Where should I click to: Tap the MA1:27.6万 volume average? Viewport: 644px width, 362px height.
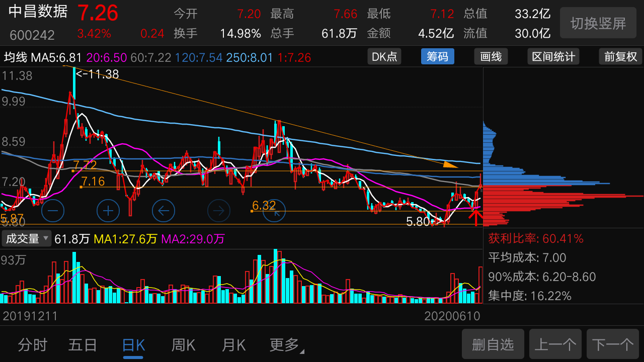click(x=126, y=239)
